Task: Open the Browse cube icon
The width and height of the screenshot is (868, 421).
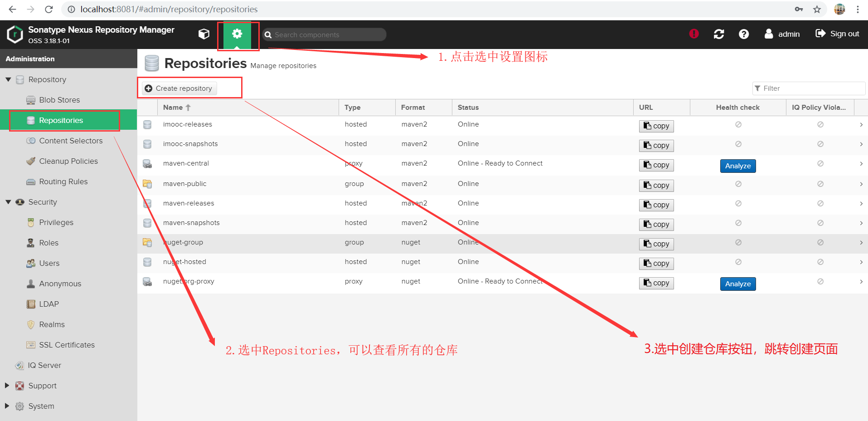Action: pos(204,34)
